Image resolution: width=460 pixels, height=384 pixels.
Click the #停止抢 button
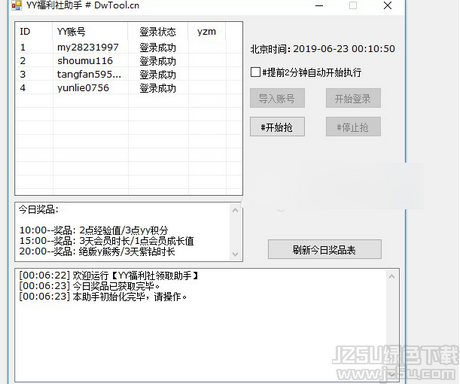(353, 127)
